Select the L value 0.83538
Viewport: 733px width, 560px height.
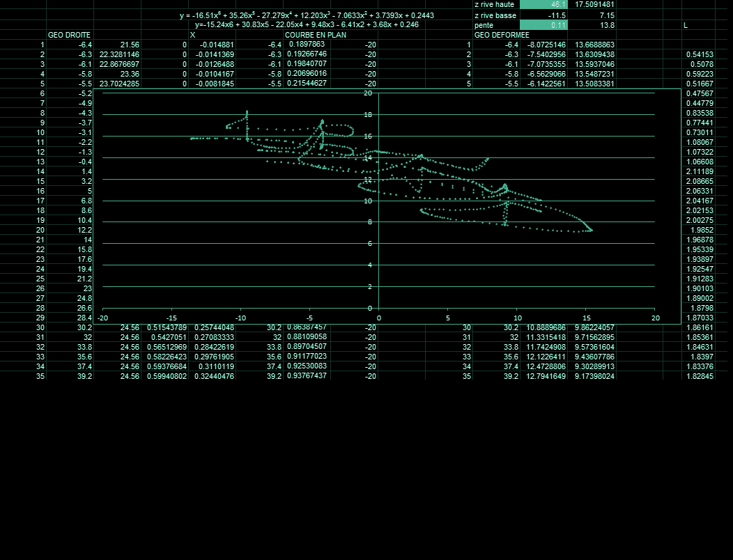click(x=698, y=113)
